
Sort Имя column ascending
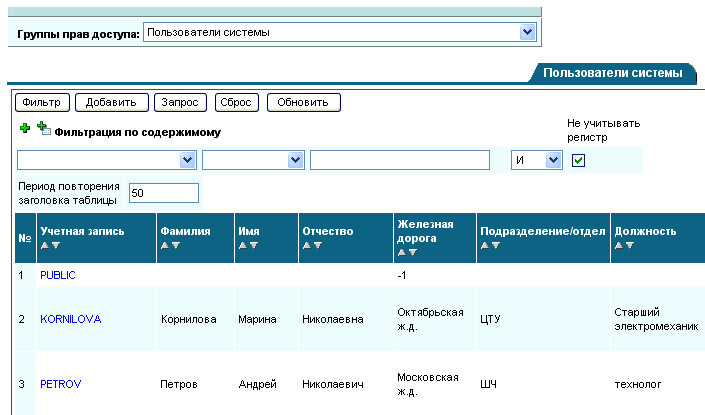point(242,245)
